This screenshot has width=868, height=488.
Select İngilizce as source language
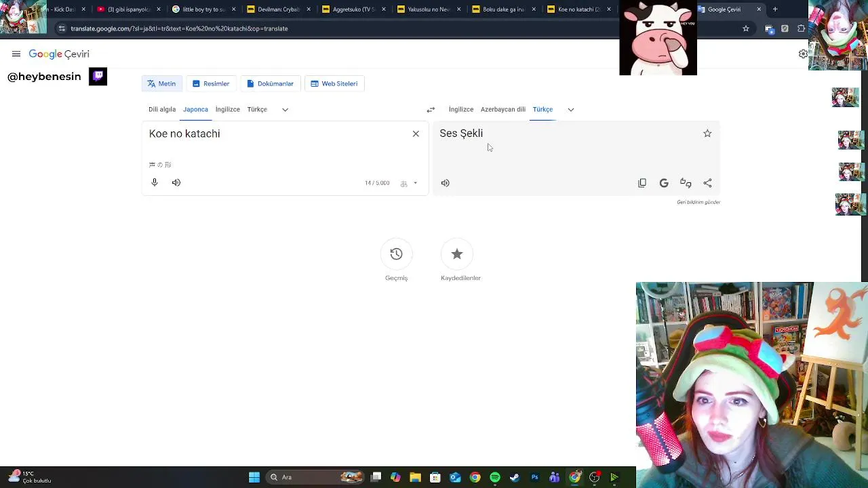click(x=228, y=109)
